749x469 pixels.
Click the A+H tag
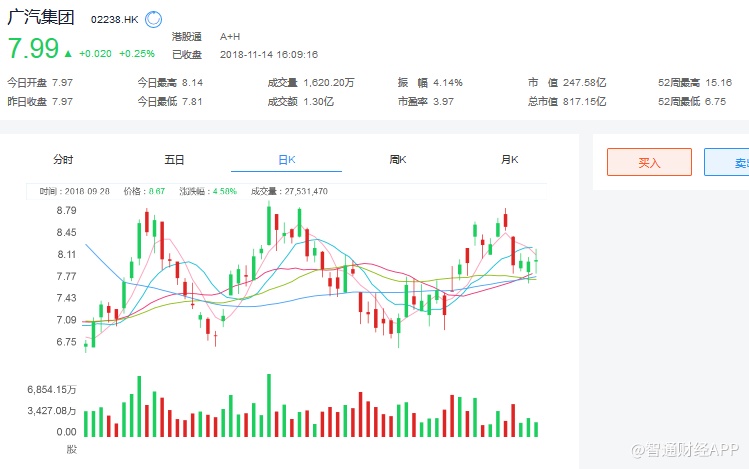(230, 36)
